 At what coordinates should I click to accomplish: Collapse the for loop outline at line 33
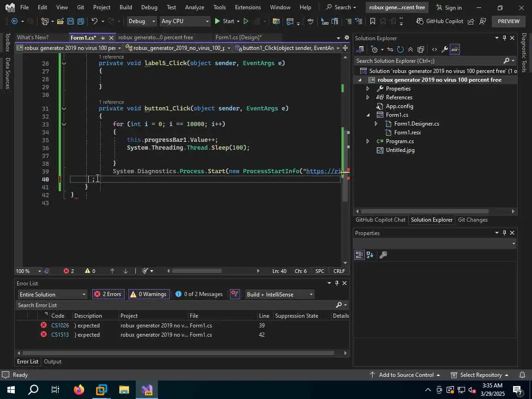click(x=64, y=124)
